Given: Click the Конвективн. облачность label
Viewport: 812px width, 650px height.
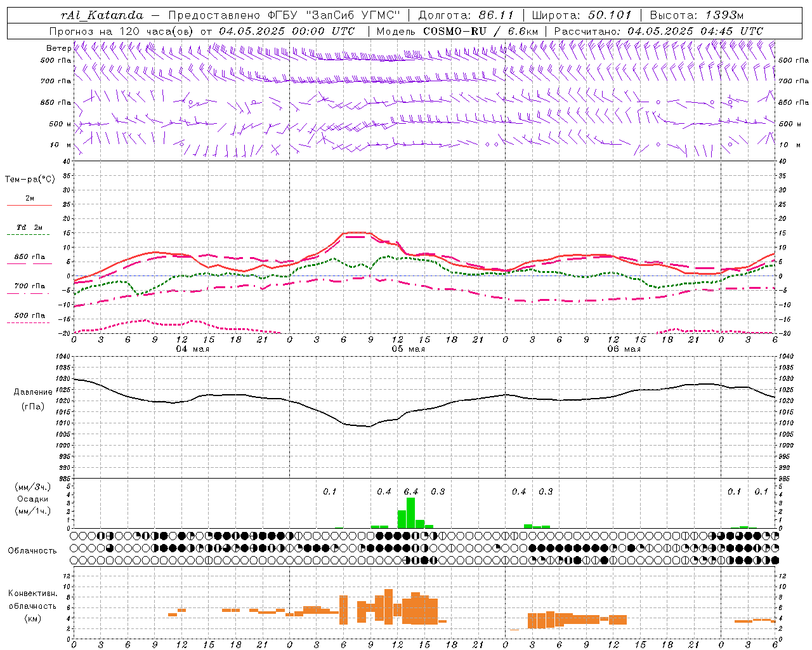Looking at the screenshot, I should click(32, 599).
